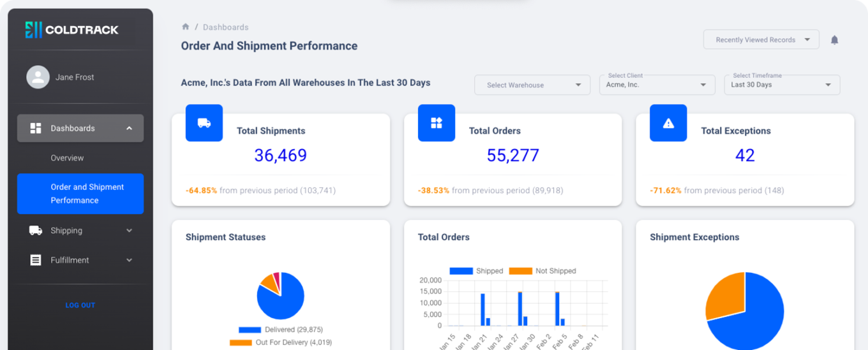
Task: Click the Total Orders widgets icon
Action: 437,123
